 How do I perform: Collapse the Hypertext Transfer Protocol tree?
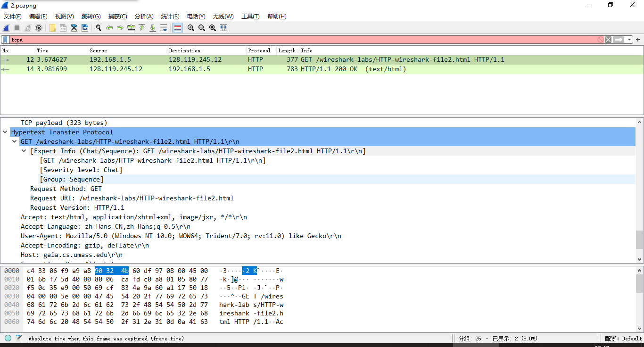pyautogui.click(x=5, y=132)
